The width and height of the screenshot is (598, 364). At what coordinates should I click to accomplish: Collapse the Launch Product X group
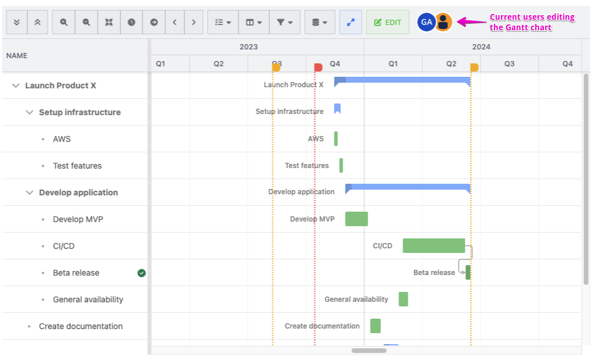coord(15,85)
